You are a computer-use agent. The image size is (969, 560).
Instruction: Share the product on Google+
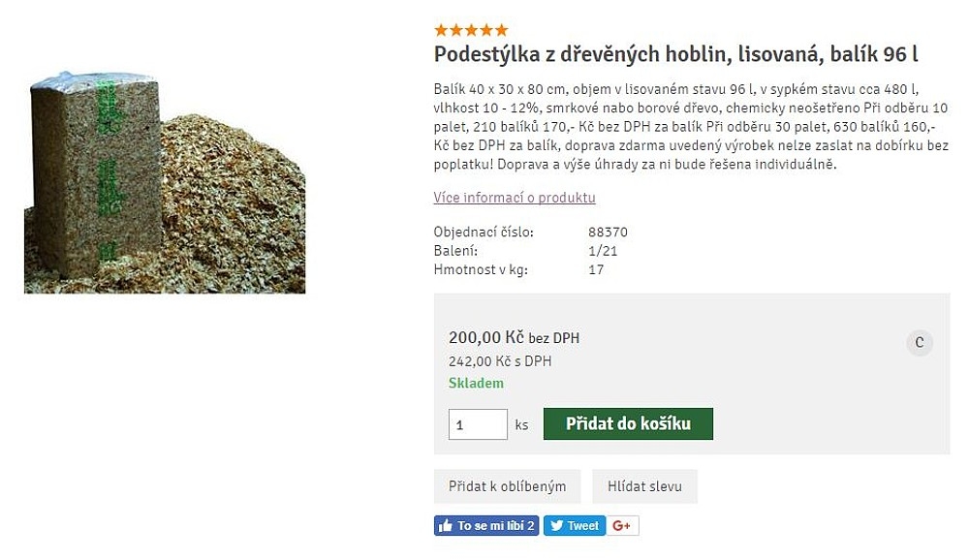[623, 525]
